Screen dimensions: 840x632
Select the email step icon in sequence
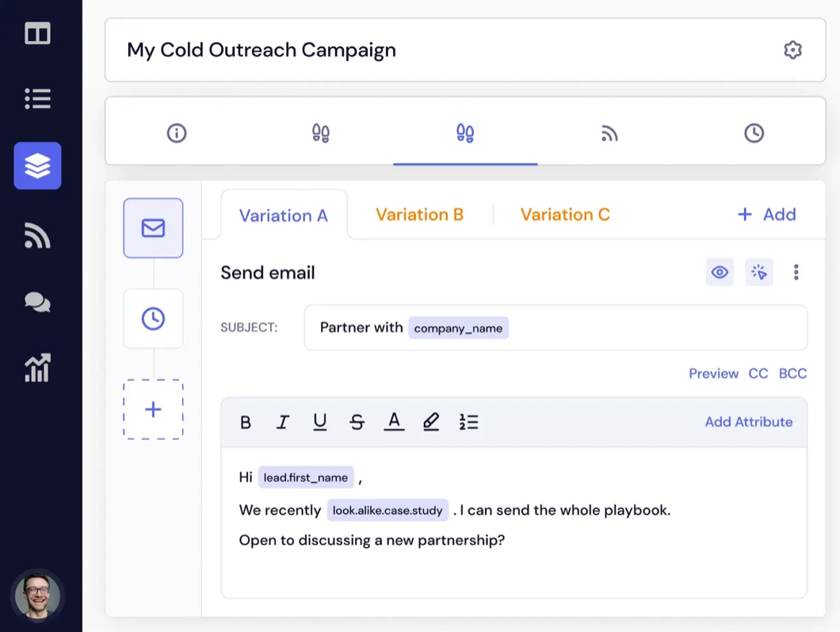click(153, 227)
